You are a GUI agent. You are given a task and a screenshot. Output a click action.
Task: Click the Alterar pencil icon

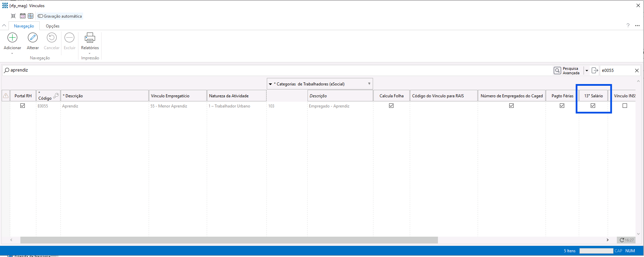click(33, 38)
